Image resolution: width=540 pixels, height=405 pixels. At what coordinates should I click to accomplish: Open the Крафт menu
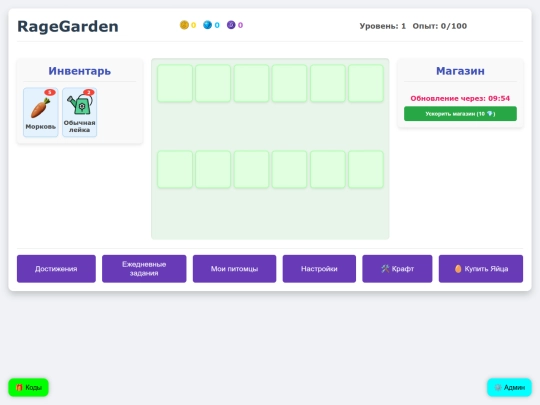[397, 269]
